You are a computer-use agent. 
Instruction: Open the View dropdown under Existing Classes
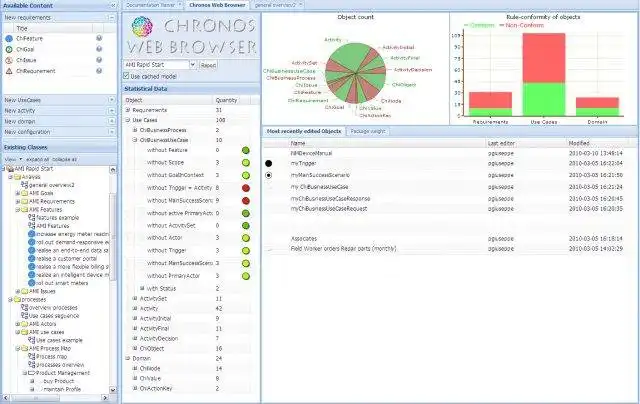pyautogui.click(x=13, y=159)
